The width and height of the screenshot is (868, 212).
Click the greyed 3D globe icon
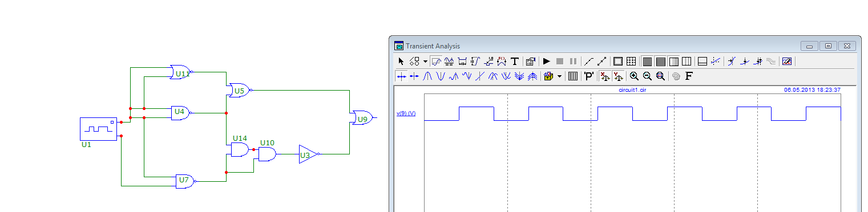click(x=676, y=76)
